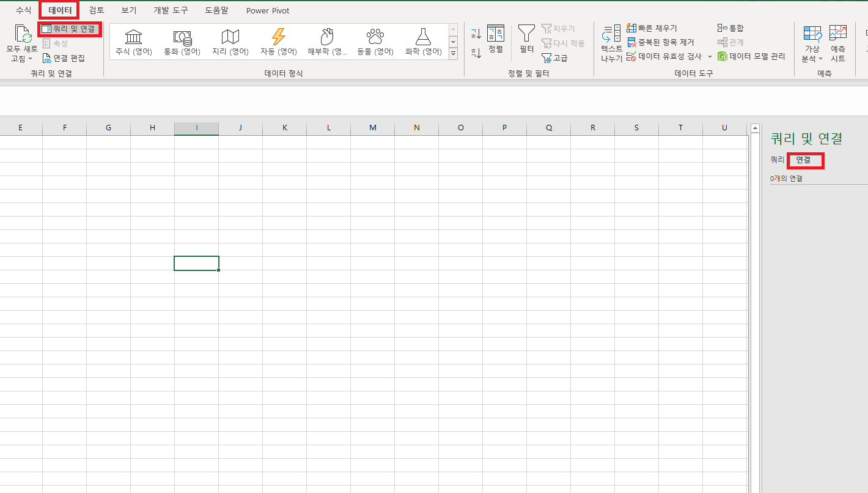Open 연결 편집 links editor

click(x=64, y=58)
